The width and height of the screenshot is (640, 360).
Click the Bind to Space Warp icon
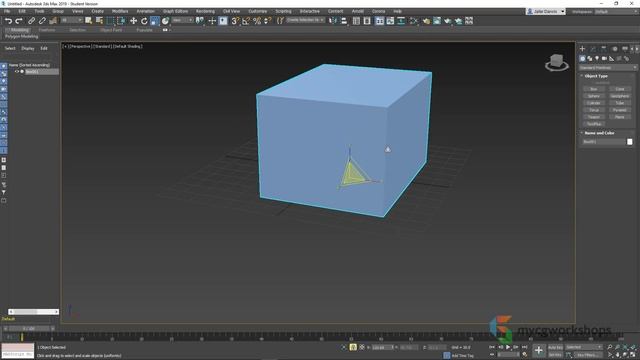[x=53, y=21]
